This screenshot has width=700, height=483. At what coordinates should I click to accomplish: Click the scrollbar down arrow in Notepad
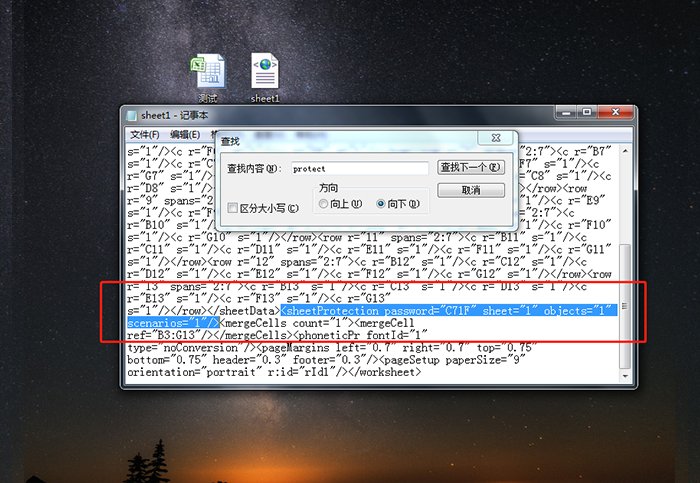(x=625, y=376)
